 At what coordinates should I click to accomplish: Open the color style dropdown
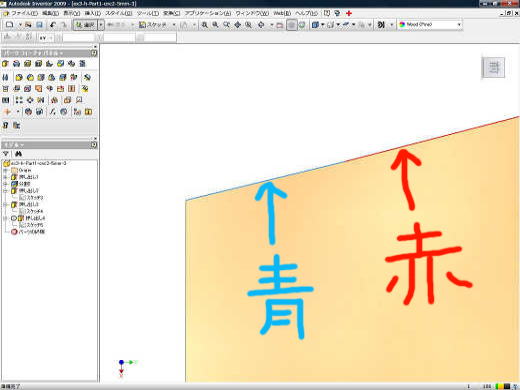459,25
